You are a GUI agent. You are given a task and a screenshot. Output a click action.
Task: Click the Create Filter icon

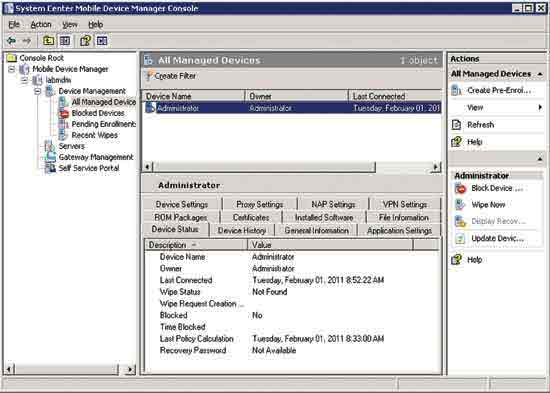click(x=149, y=76)
